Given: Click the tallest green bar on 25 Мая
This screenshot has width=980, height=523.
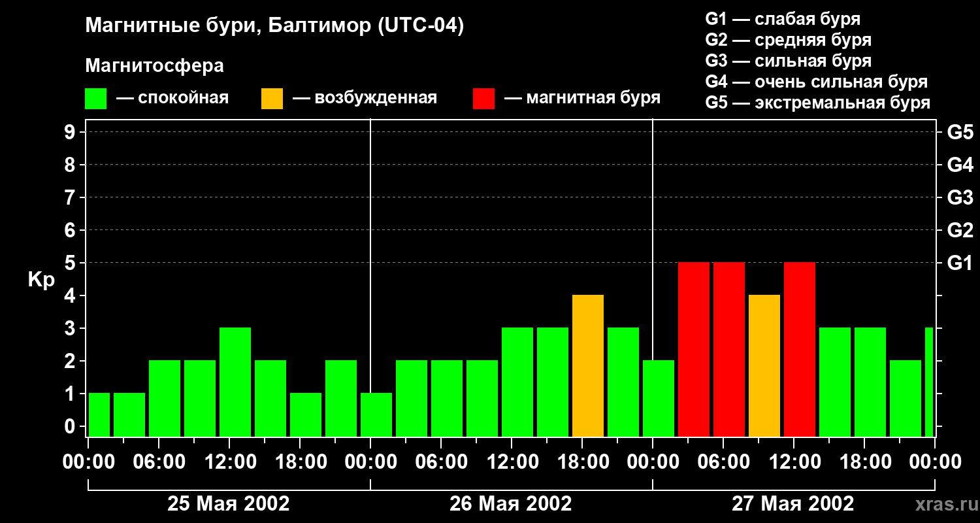Looking at the screenshot, I should [235, 382].
